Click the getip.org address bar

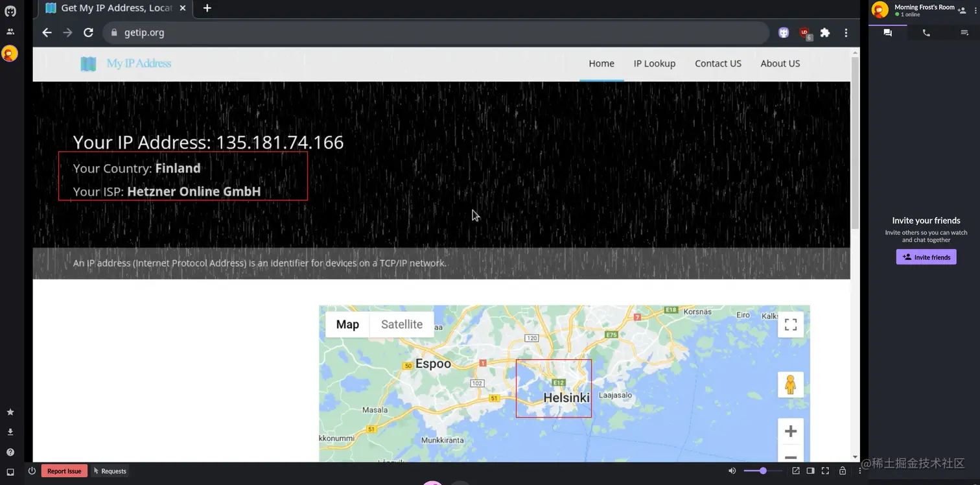(x=436, y=32)
